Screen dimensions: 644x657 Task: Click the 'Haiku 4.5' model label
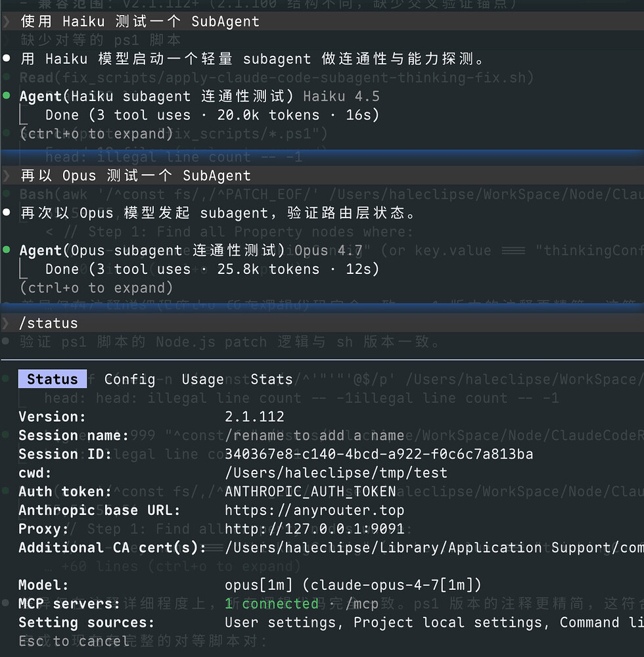[342, 97]
